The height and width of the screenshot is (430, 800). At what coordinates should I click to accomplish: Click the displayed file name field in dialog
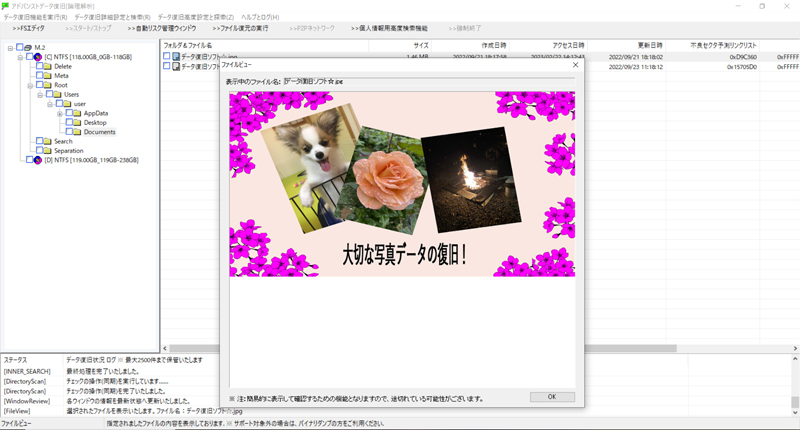tap(429, 82)
